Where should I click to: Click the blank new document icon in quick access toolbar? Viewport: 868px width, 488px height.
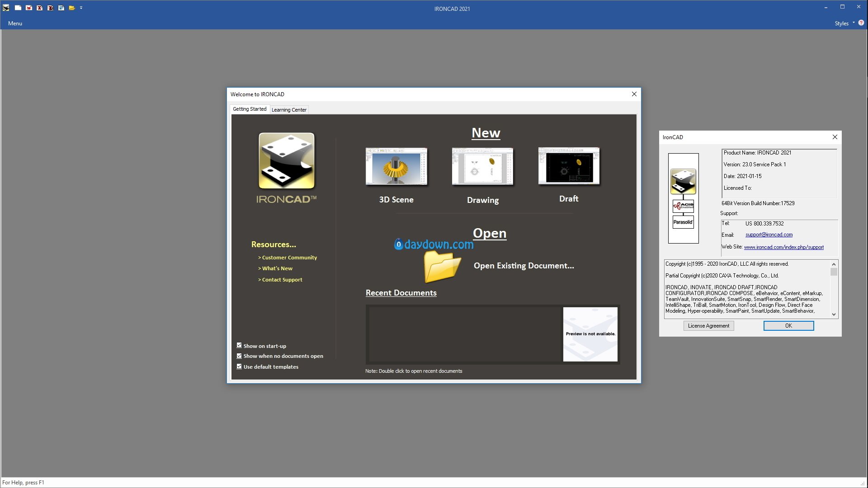(18, 8)
